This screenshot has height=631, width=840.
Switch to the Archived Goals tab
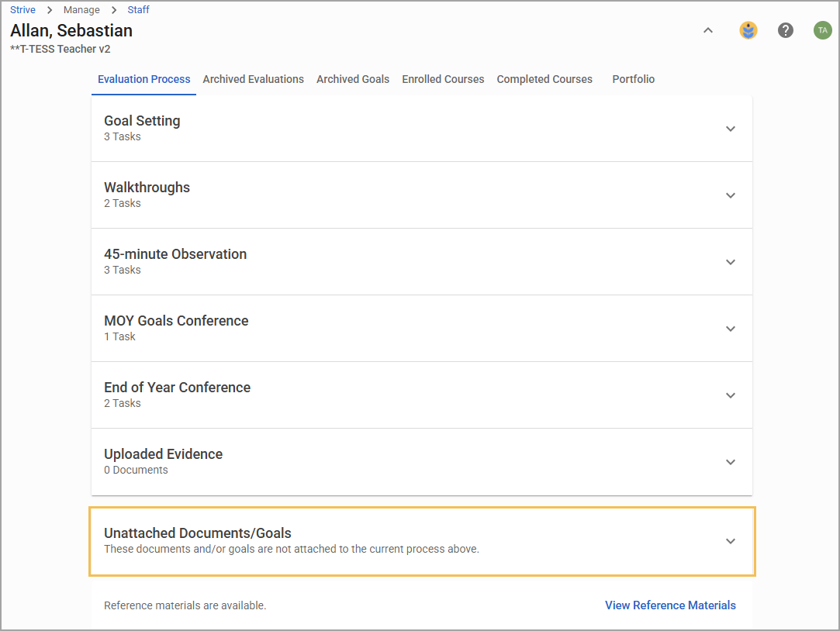(x=352, y=79)
